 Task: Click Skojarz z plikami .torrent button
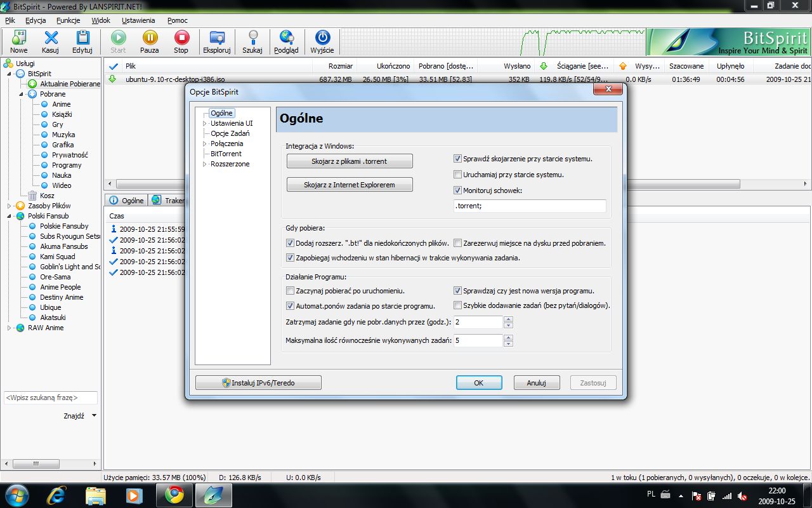[x=350, y=161]
